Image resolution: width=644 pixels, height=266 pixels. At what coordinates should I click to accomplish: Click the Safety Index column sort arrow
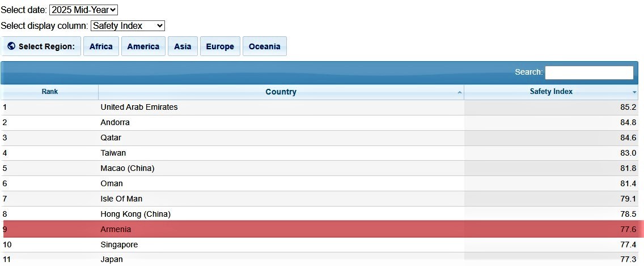[x=634, y=92]
